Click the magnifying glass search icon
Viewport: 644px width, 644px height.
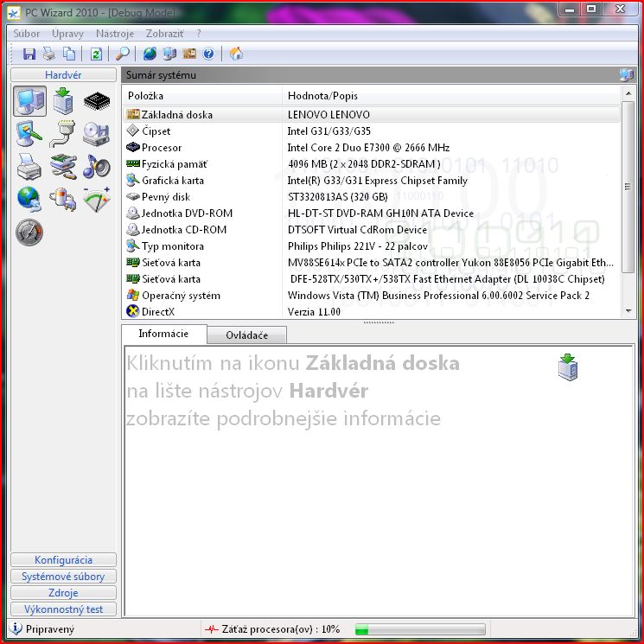coord(123,54)
